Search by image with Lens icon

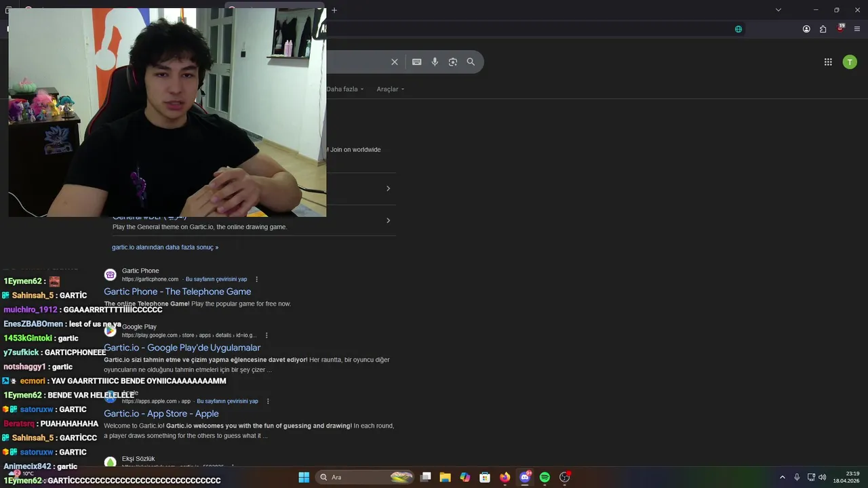pyautogui.click(x=453, y=62)
